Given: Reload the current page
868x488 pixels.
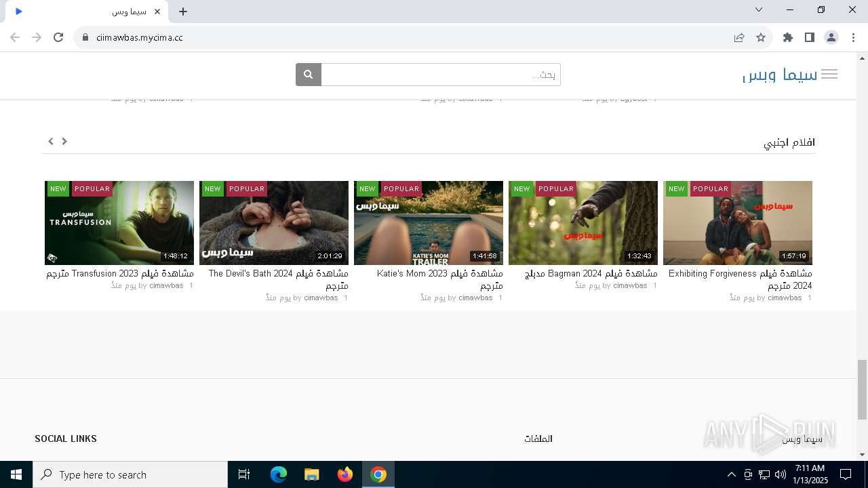Looking at the screenshot, I should (58, 37).
